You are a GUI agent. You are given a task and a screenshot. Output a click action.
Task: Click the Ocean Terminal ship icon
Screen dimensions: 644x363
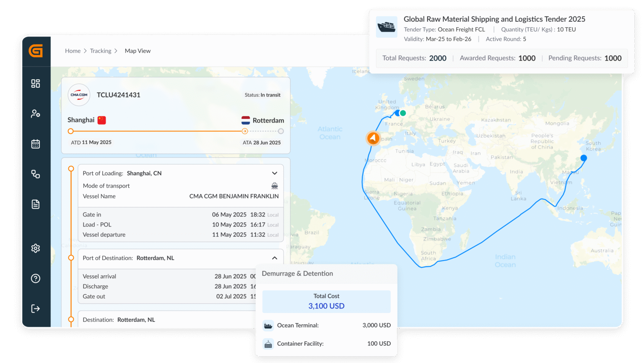coord(268,325)
